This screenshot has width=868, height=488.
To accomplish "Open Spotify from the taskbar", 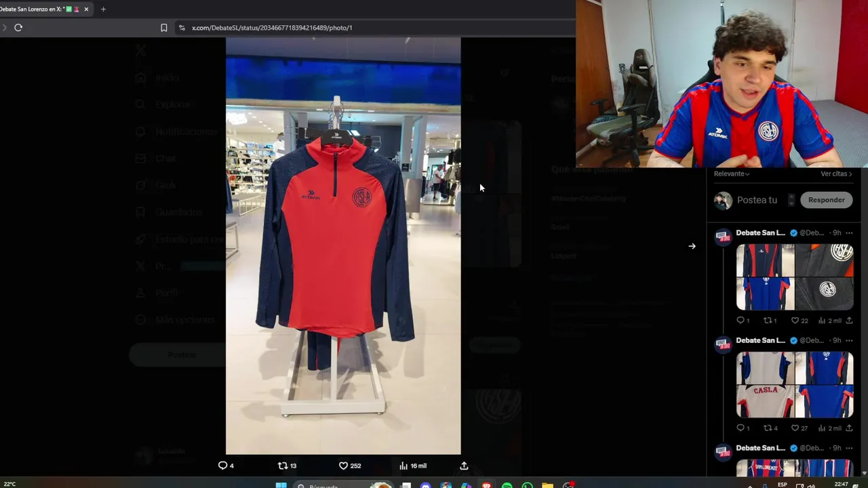I will coord(507,485).
